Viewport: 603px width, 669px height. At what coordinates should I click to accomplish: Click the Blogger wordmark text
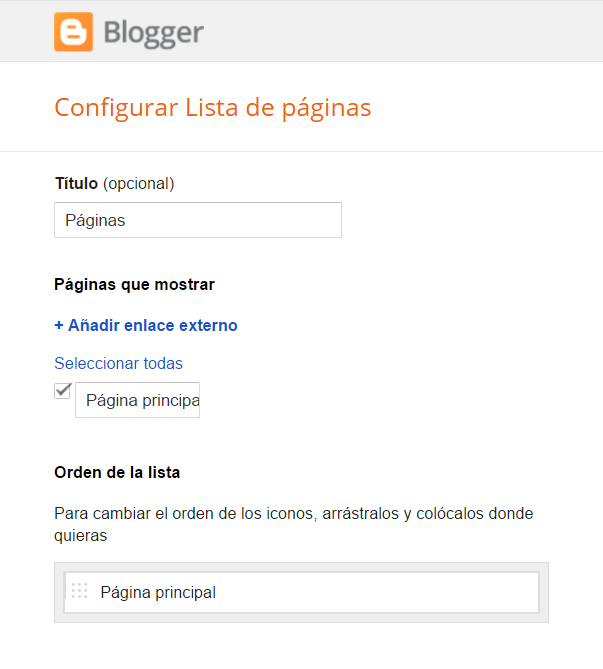(x=152, y=33)
